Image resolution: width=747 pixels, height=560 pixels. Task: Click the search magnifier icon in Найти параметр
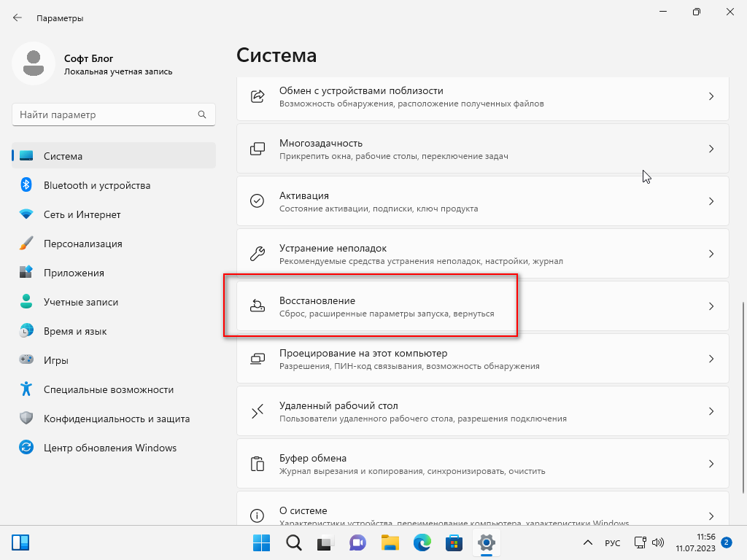[202, 114]
